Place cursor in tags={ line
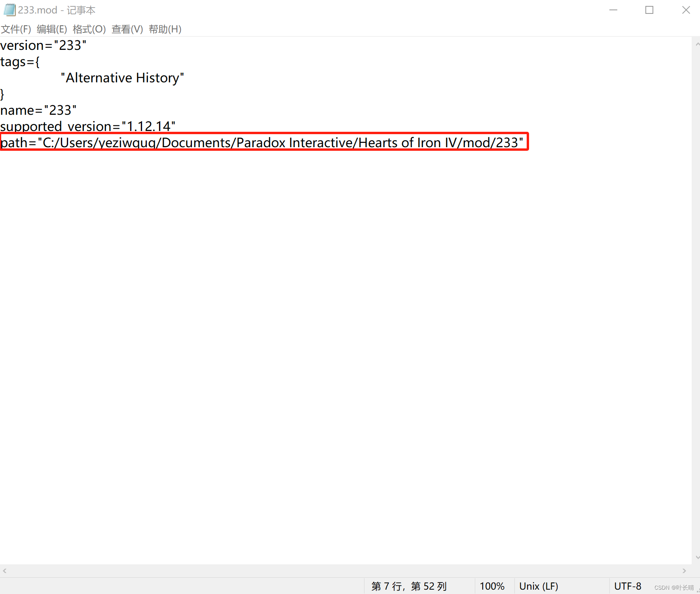The width and height of the screenshot is (700, 594). click(20, 62)
